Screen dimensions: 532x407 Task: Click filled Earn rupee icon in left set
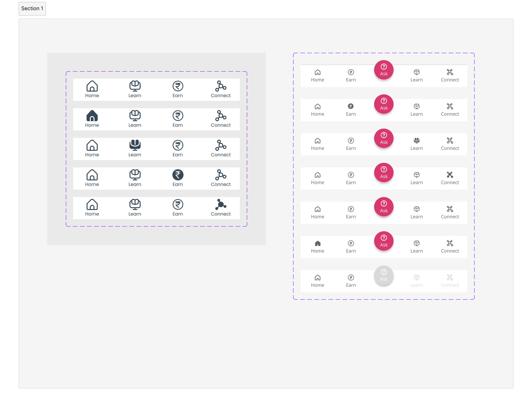178,175
